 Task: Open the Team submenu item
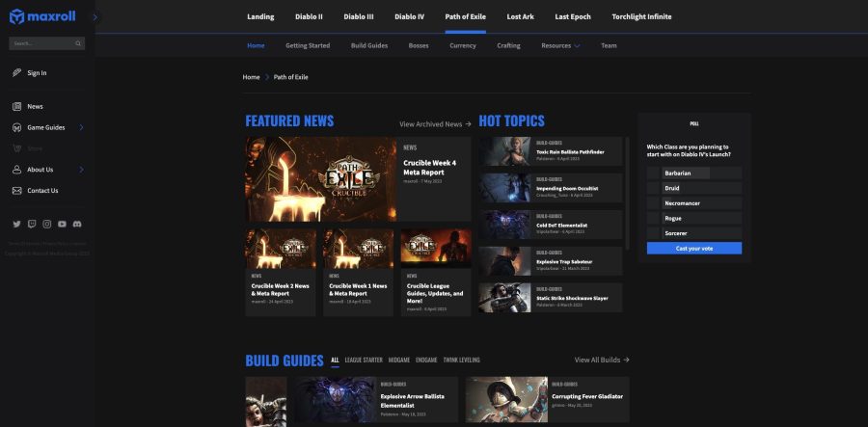[609, 45]
